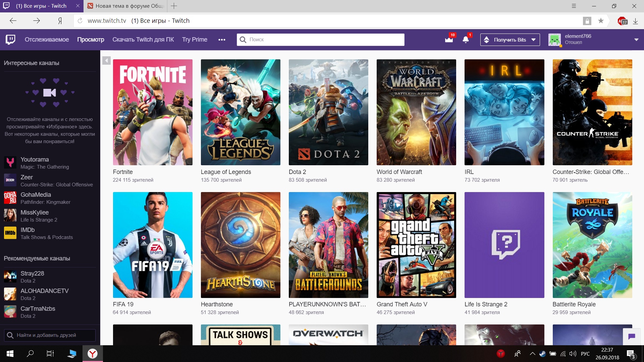Screen dimensions: 644x362
Task: Select the Просмотр navigation item
Action: coord(91,40)
